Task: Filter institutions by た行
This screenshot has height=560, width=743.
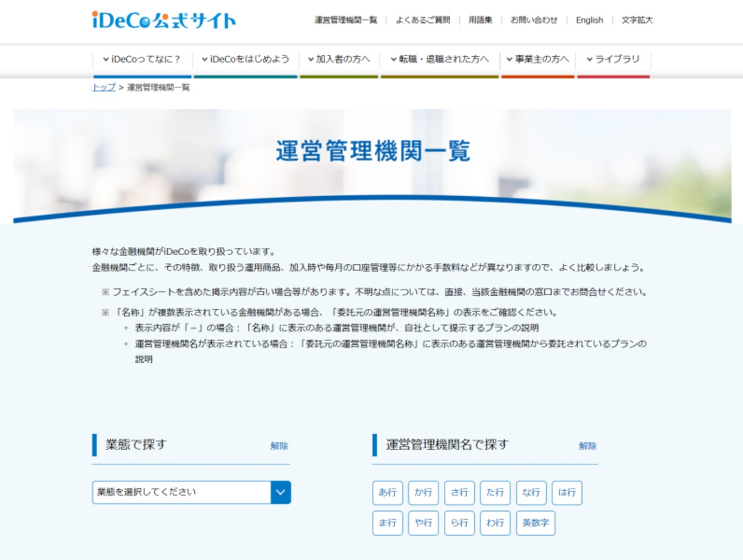Action: (x=495, y=493)
